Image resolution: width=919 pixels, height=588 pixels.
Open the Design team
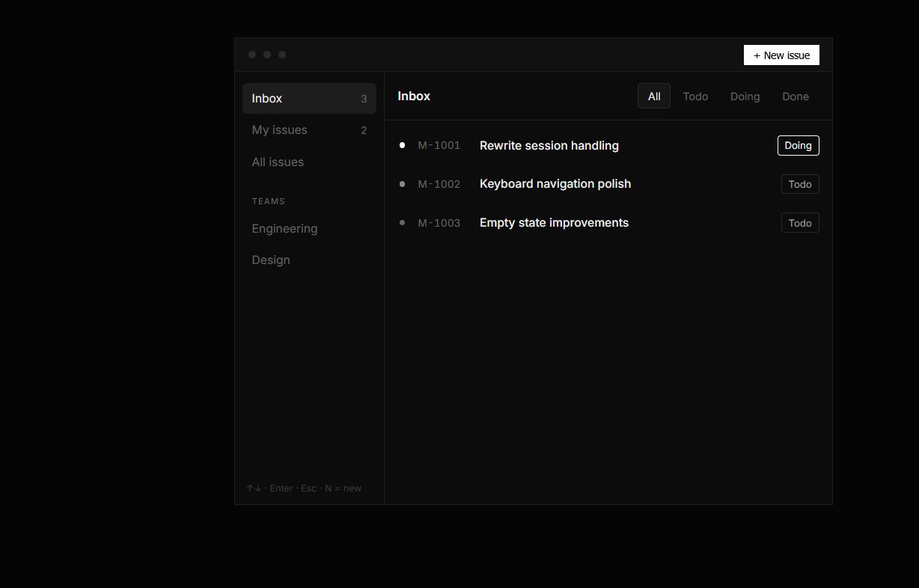click(x=309, y=260)
